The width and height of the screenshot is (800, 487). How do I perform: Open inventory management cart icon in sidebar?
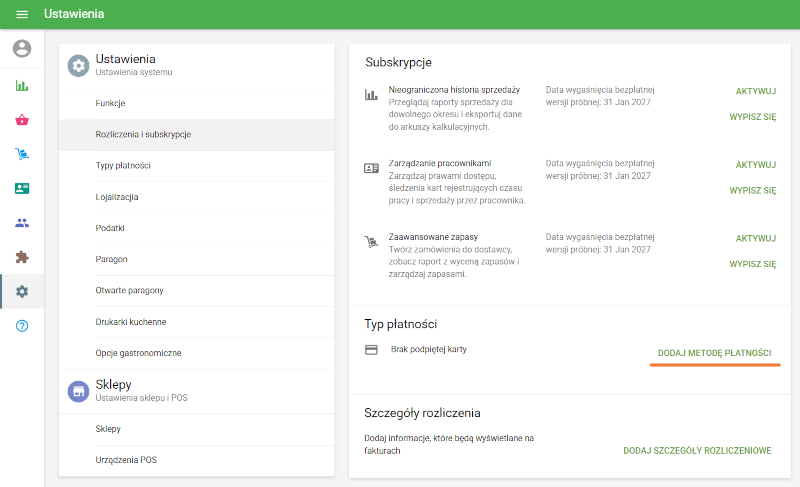coord(22,154)
